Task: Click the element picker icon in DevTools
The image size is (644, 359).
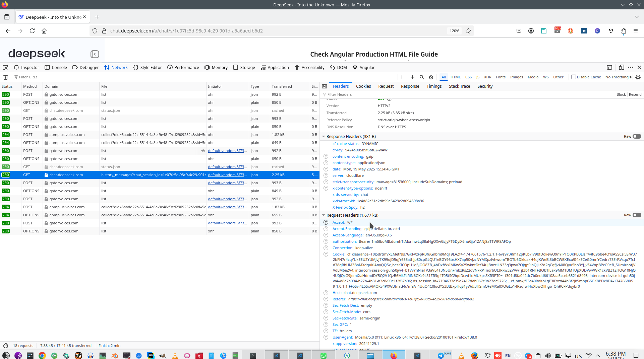Action: 5,67
